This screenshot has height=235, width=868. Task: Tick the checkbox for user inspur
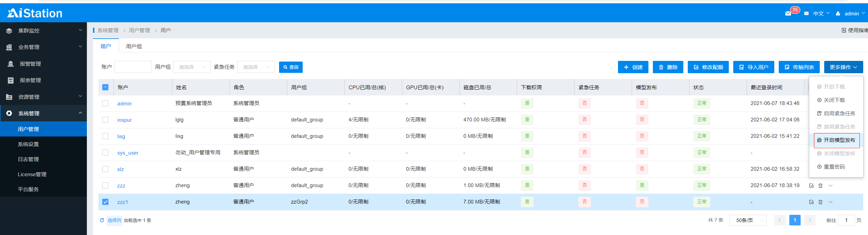(105, 120)
